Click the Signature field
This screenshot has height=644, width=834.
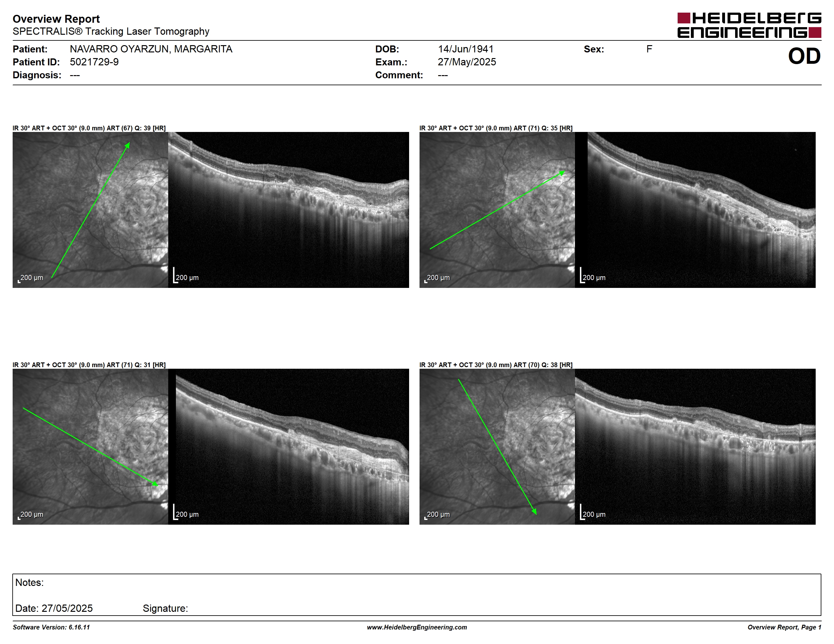[x=165, y=608]
